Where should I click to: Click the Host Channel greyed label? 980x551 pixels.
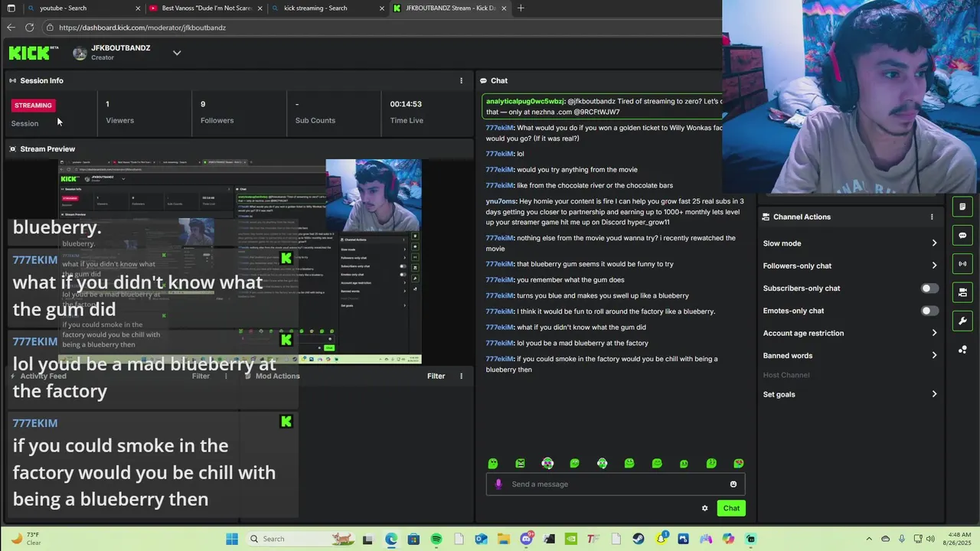pyautogui.click(x=786, y=375)
